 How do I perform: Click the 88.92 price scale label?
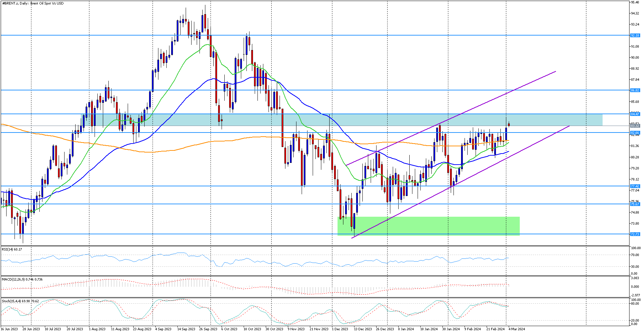pyautogui.click(x=635, y=69)
